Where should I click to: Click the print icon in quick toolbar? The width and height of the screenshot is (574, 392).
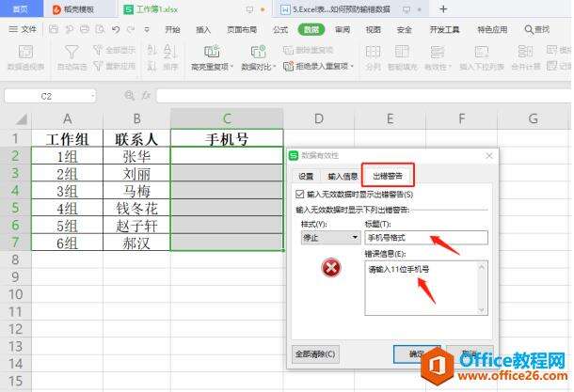coord(85,29)
